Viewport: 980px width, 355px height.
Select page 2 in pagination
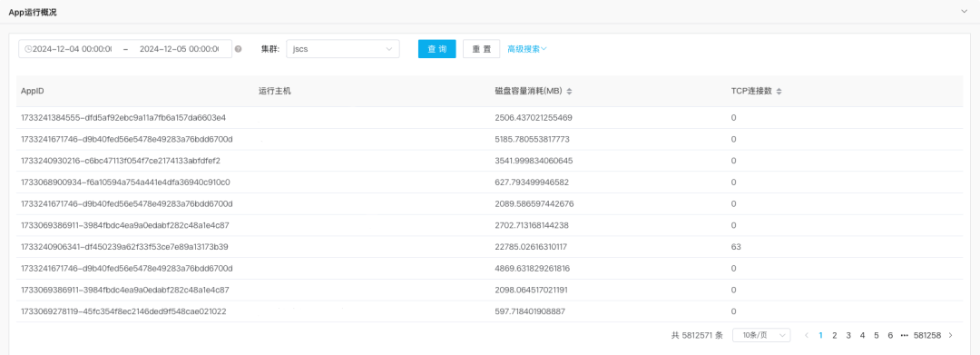[835, 336]
